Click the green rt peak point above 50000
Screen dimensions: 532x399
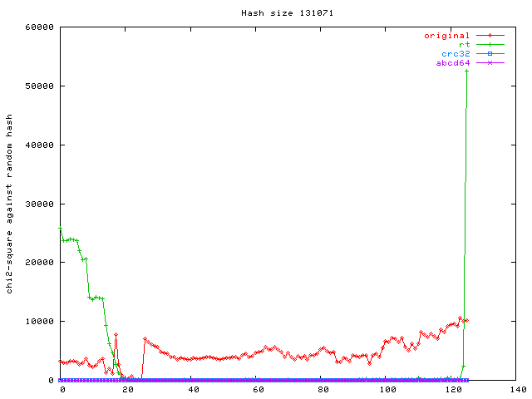point(467,71)
